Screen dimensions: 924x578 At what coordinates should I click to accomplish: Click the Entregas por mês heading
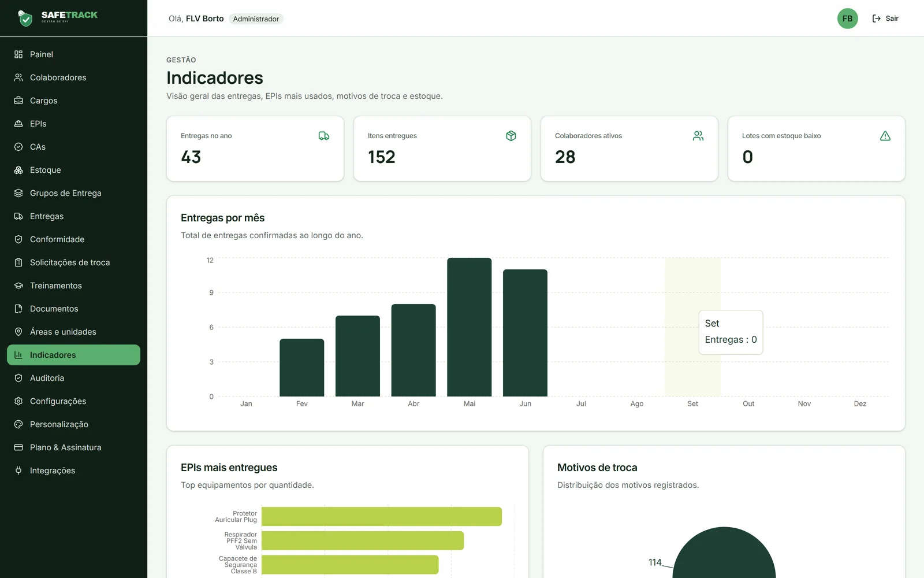[x=223, y=218]
